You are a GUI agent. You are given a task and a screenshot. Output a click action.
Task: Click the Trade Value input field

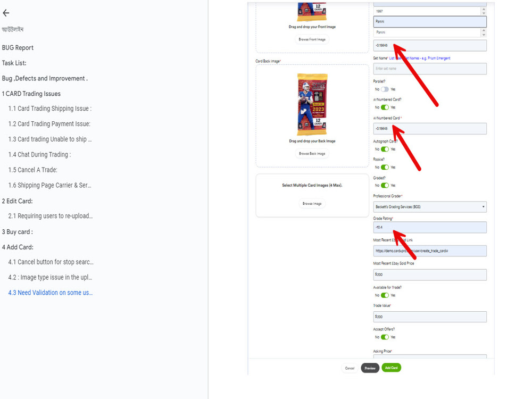coord(430,317)
